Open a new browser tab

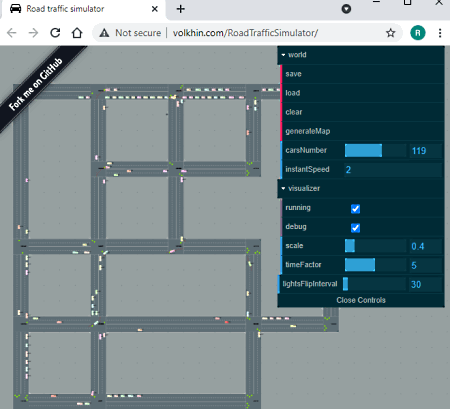click(181, 9)
